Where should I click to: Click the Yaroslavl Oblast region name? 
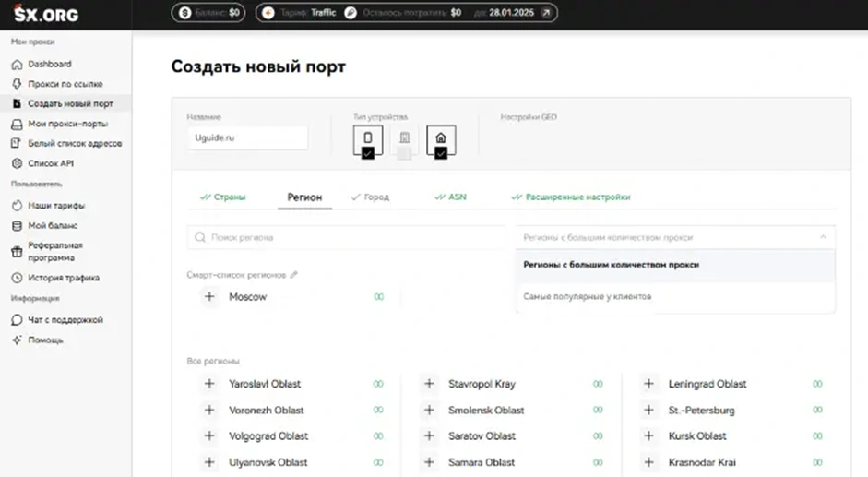265,384
